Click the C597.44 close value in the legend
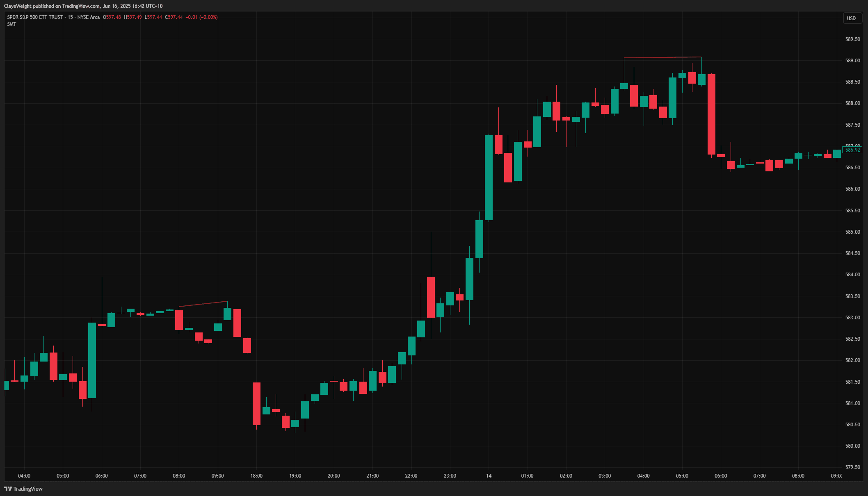 tap(174, 17)
